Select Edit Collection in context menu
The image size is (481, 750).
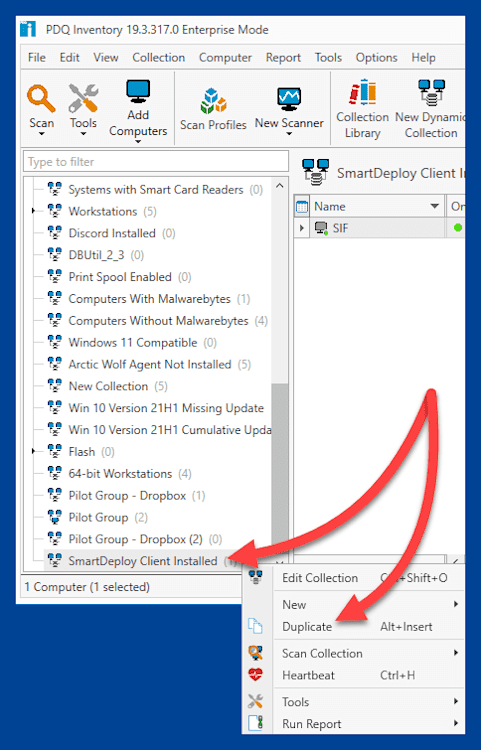point(320,578)
